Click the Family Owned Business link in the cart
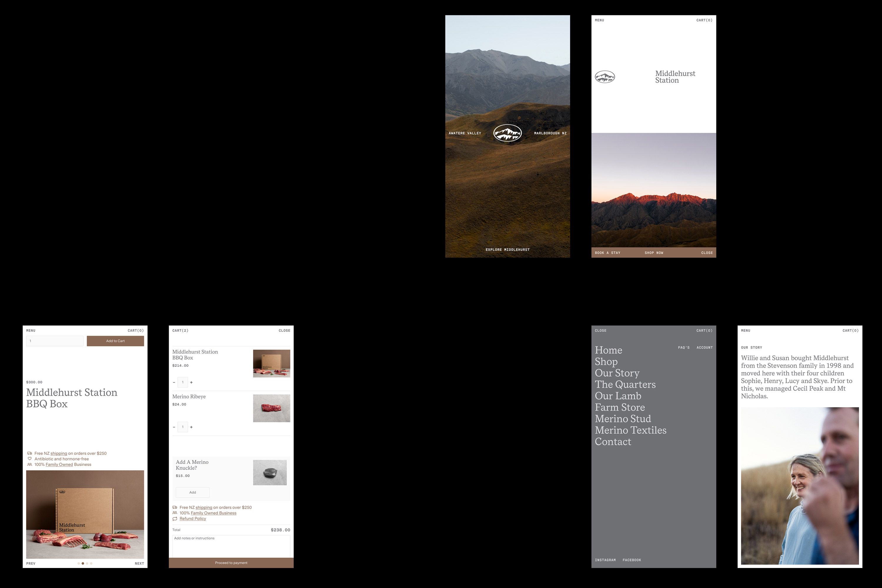The image size is (882, 588). click(x=213, y=513)
